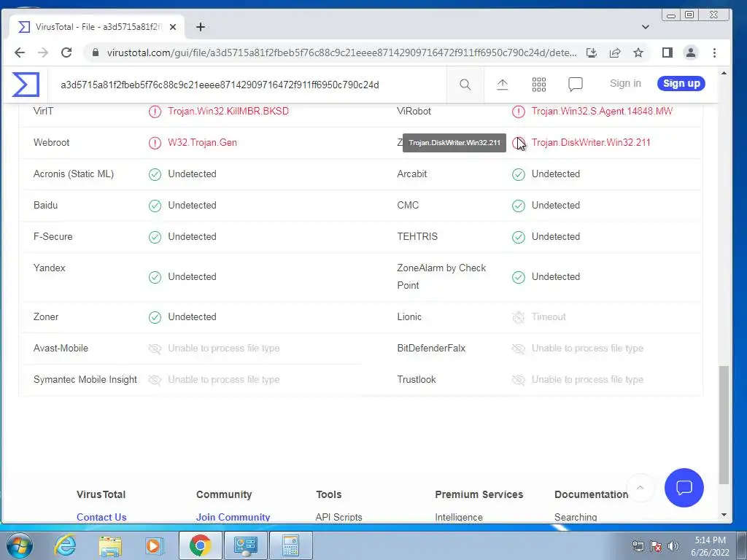This screenshot has width=747, height=560.
Task: Click the calculator icon in taskbar
Action: 290,545
